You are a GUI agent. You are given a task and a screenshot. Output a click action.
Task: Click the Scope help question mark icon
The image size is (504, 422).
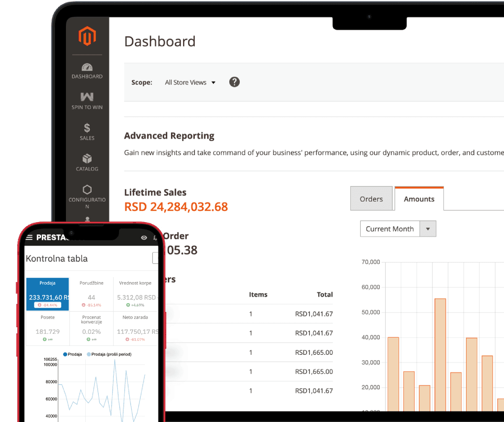[234, 82]
